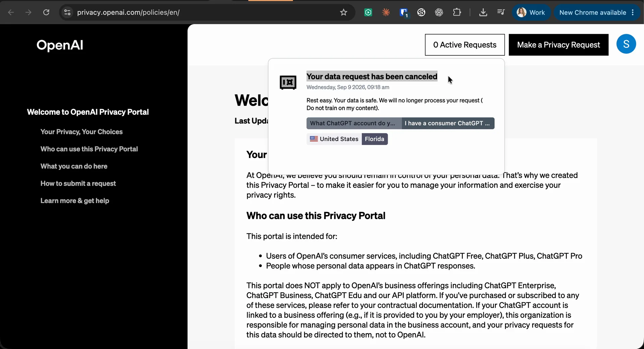
Task: Open the Work profile menu
Action: click(531, 12)
